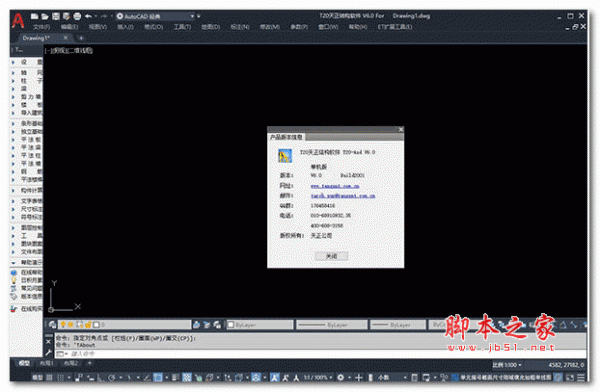Open the AutoCAD application menu (red A logo)
Screen dimensions: 600x392
[18, 21]
